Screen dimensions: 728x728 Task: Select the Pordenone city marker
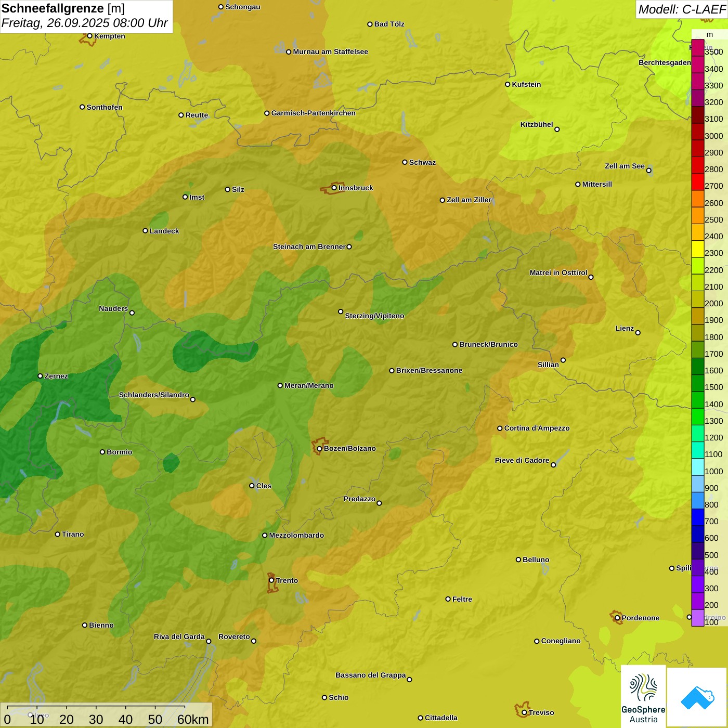pyautogui.click(x=617, y=618)
